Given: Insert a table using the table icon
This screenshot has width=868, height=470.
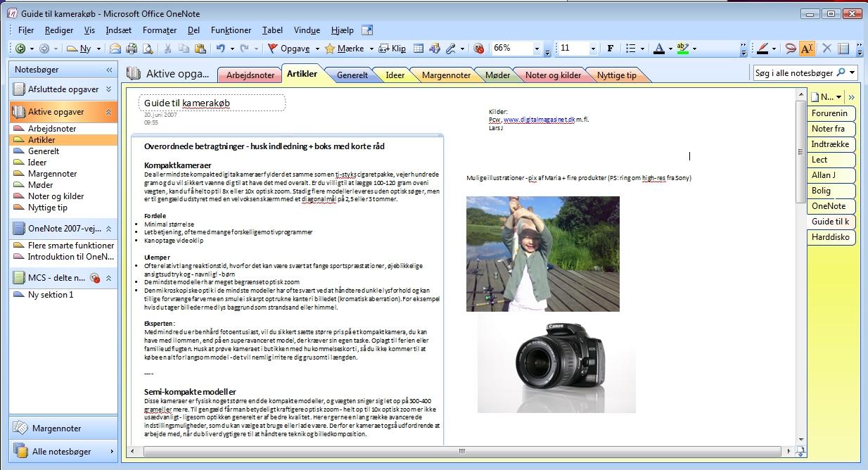Looking at the screenshot, I should [x=419, y=48].
